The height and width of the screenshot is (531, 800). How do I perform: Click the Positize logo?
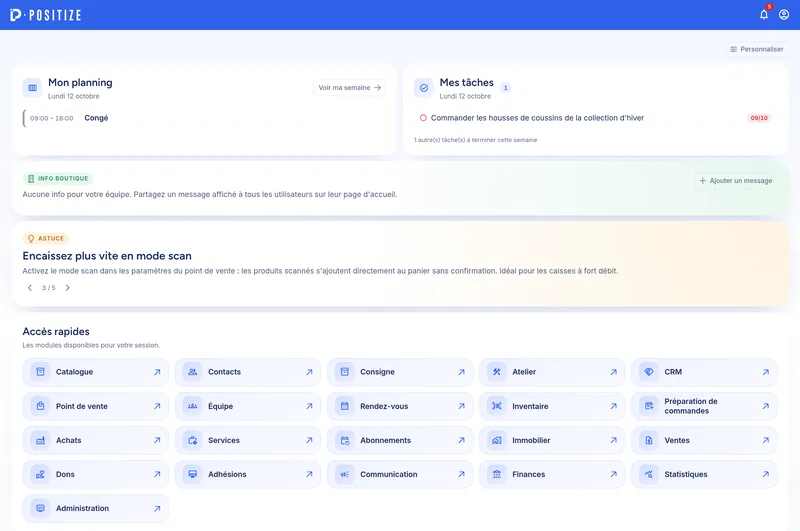click(45, 15)
